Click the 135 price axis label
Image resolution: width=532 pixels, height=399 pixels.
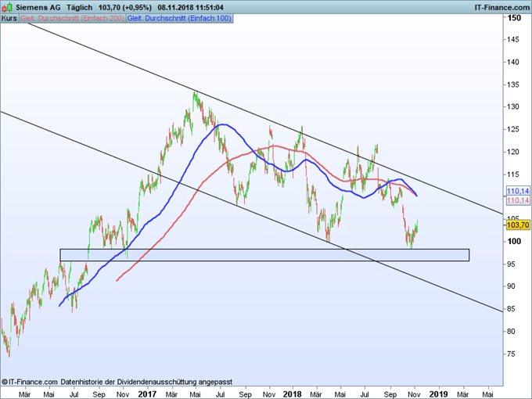coord(513,84)
